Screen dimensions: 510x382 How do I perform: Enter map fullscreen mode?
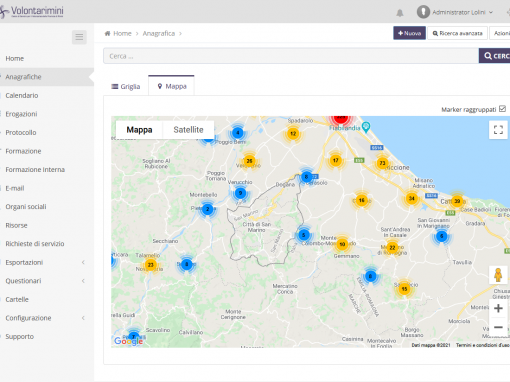click(498, 130)
